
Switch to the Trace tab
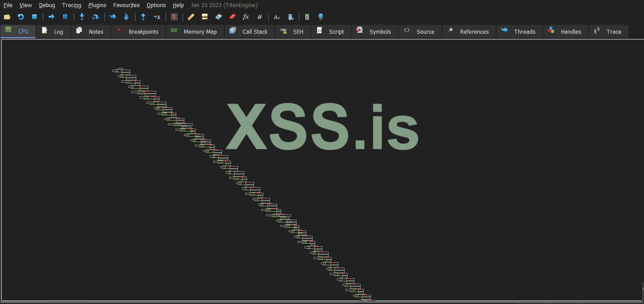pyautogui.click(x=608, y=32)
